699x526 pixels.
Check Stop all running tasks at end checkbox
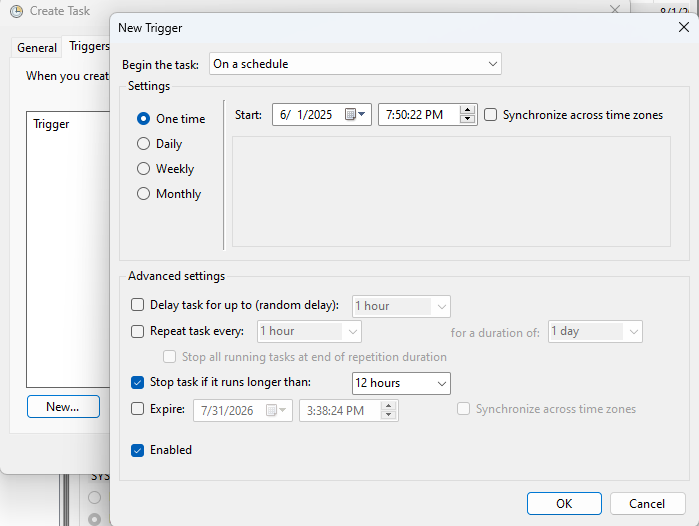pos(169,357)
